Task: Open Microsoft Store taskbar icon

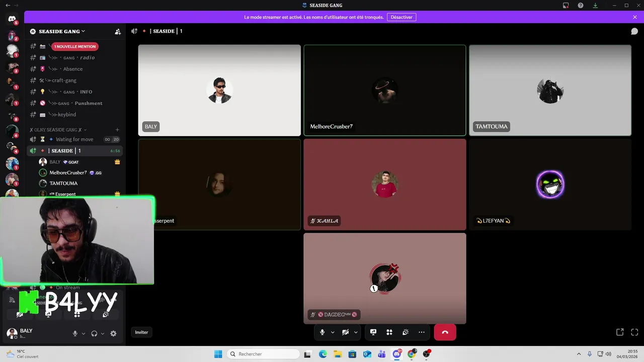Action: point(352,354)
